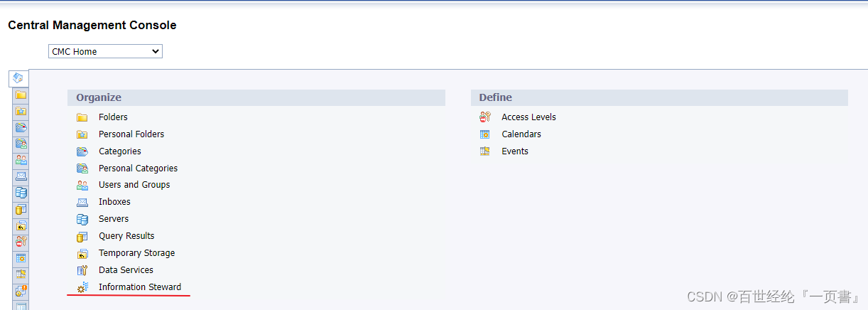The width and height of the screenshot is (868, 310).
Task: Click Categories icon in Organize list
Action: (82, 151)
